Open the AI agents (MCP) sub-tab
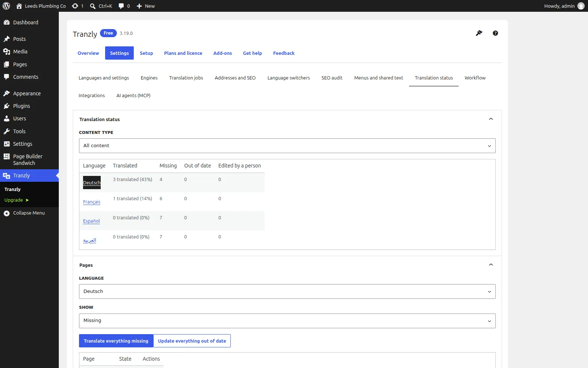 (133, 95)
